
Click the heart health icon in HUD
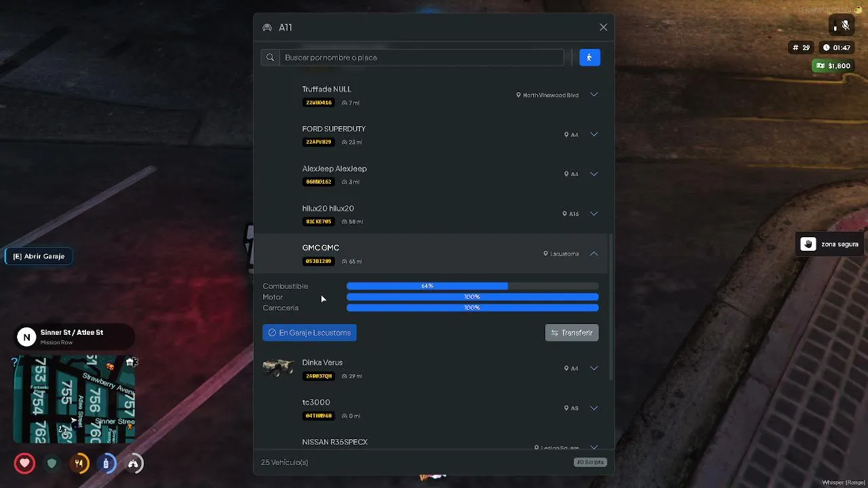coord(24,464)
